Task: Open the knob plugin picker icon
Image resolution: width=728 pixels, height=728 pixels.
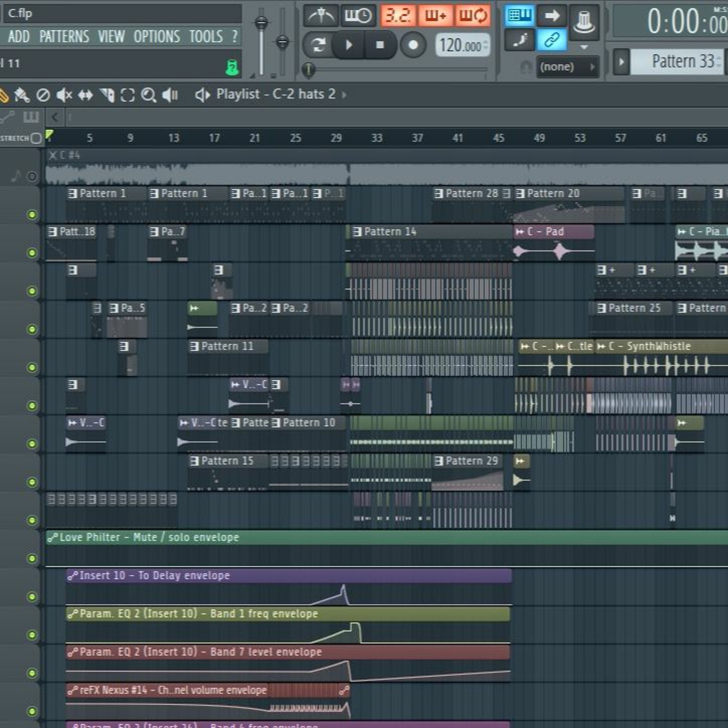Action: pos(584,23)
